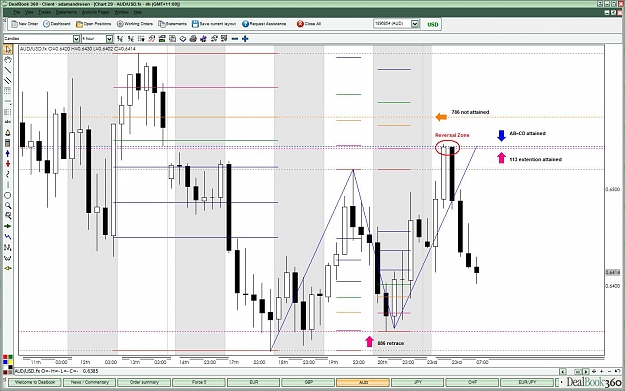Click the chart scroll right arrow
The height and width of the screenshot is (391, 625).
(x=586, y=371)
